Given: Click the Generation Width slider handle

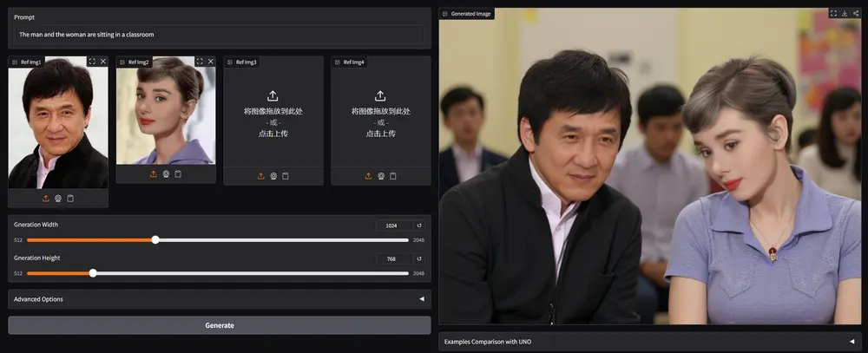Looking at the screenshot, I should (155, 240).
